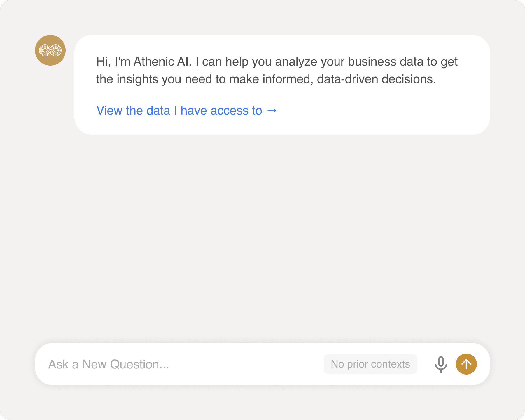Screen dimensions: 525x420
Task: Activate dictation via the mic icon
Action: point(441,364)
